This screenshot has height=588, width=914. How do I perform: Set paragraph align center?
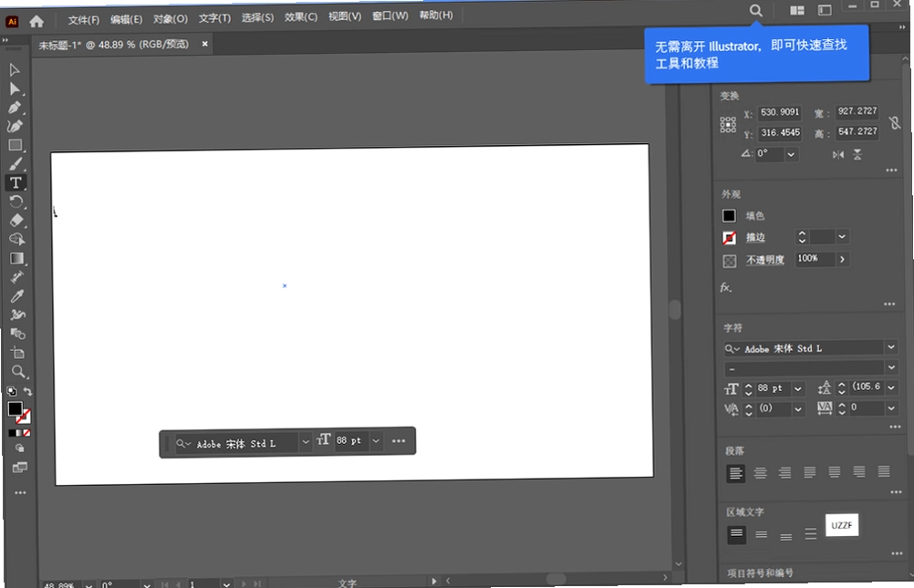(x=760, y=472)
